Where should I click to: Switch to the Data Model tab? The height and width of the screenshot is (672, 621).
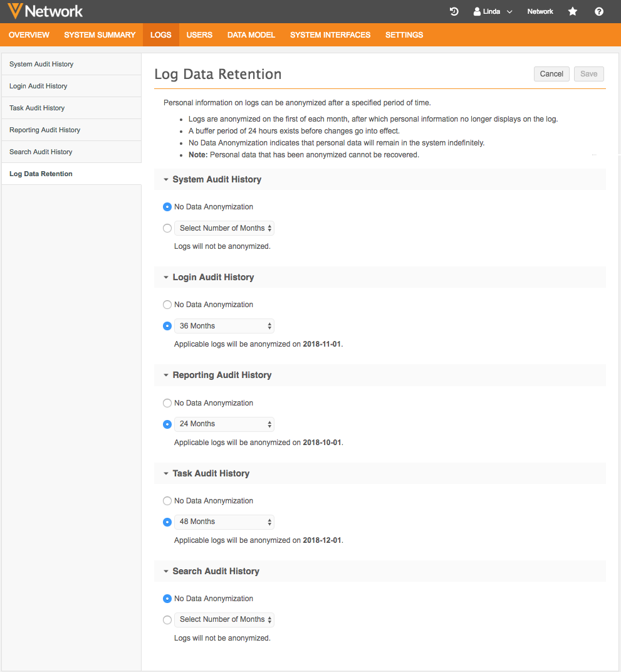click(x=251, y=35)
